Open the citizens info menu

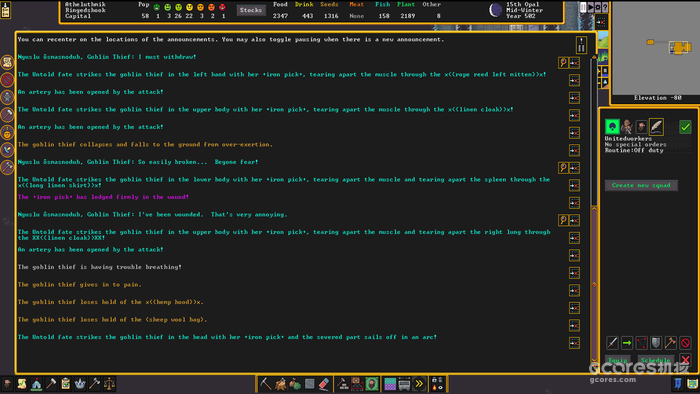click(x=7, y=384)
